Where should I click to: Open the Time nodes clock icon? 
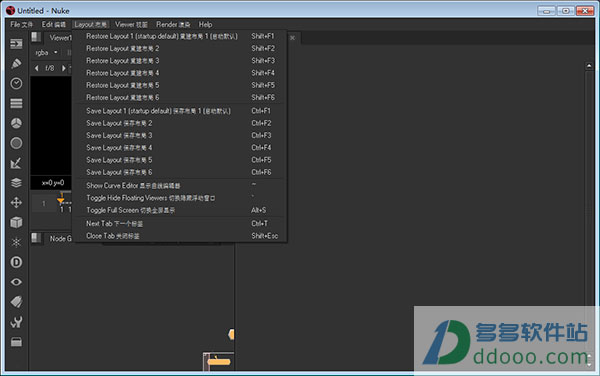click(x=16, y=83)
